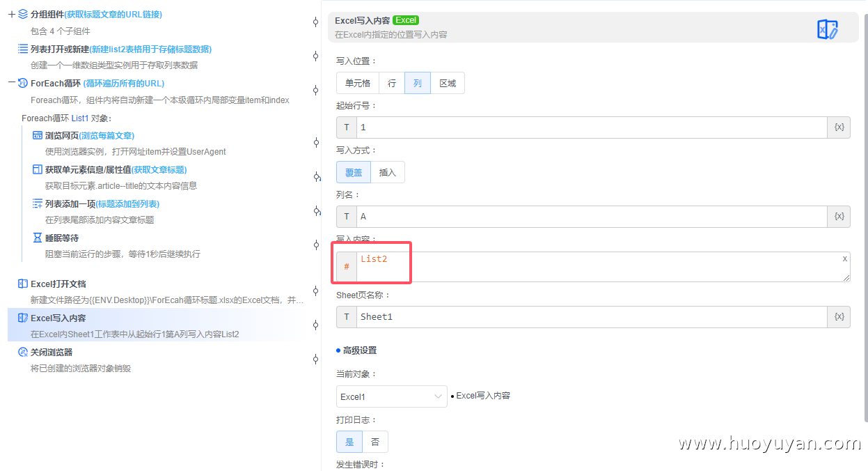868x471 pixels.
Task: Select the 浏览网页 step
Action: click(x=167, y=143)
